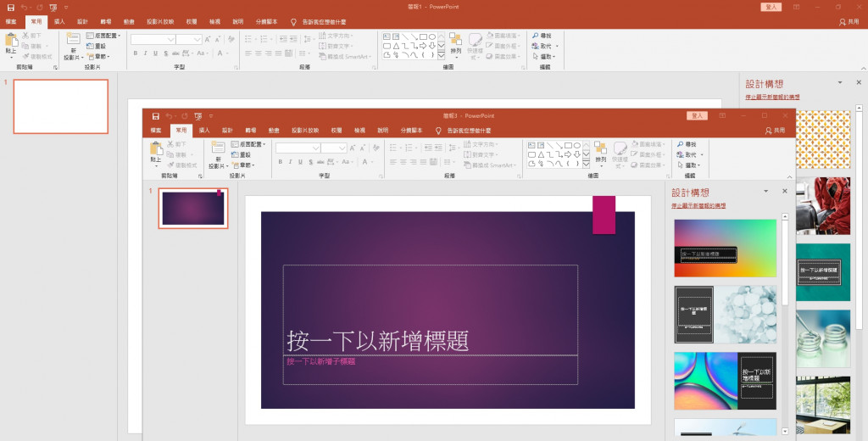Toggle Italic in 簡報1 window font group

(145, 53)
